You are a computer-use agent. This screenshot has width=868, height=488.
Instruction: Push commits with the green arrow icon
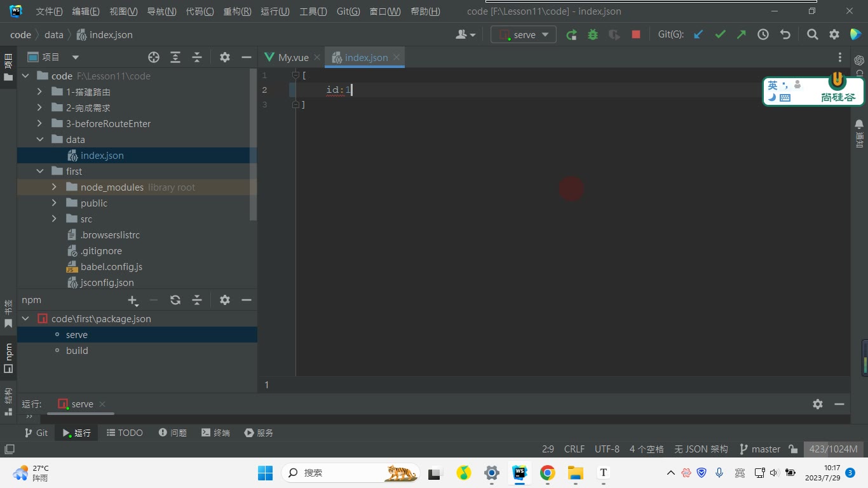742,35
